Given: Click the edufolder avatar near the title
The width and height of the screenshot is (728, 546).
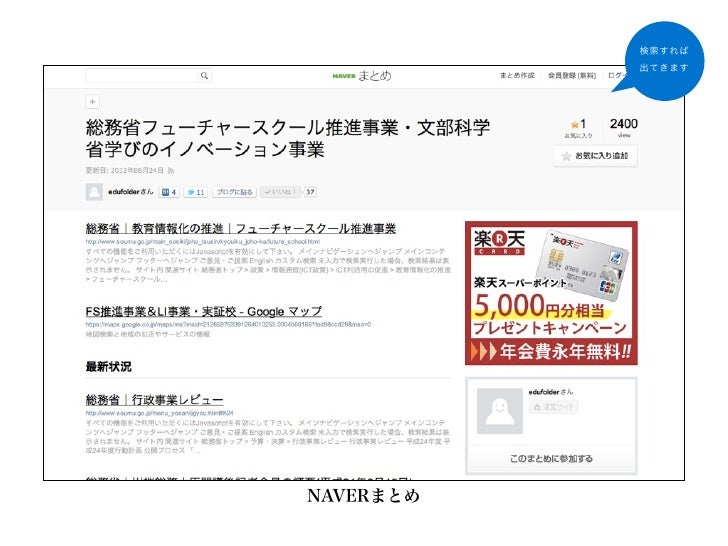Looking at the screenshot, I should coord(94,192).
